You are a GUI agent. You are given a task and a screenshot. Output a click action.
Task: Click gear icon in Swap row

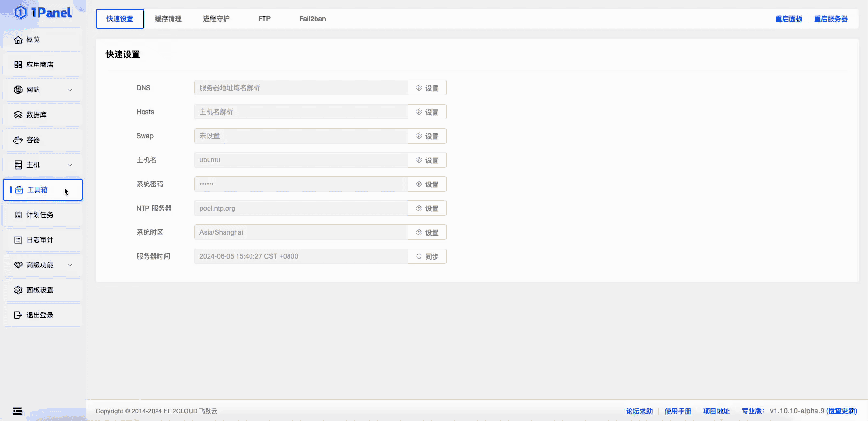point(419,136)
